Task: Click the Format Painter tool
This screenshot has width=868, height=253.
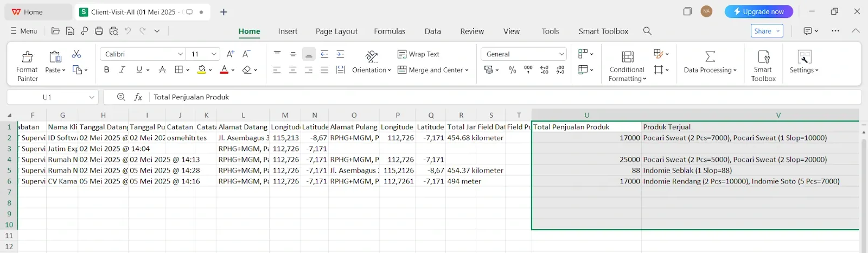Action: (27, 66)
